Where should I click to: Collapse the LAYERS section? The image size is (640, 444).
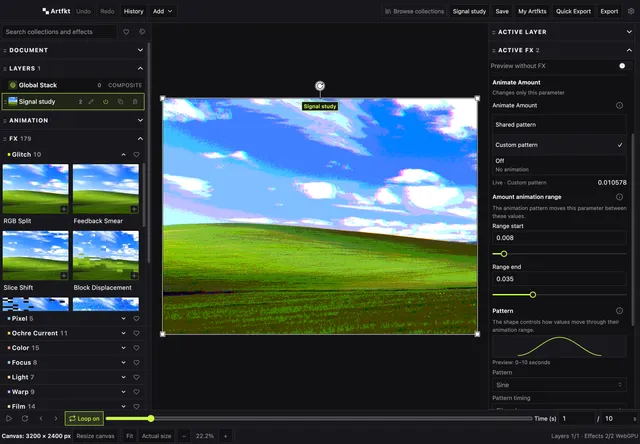coord(140,68)
